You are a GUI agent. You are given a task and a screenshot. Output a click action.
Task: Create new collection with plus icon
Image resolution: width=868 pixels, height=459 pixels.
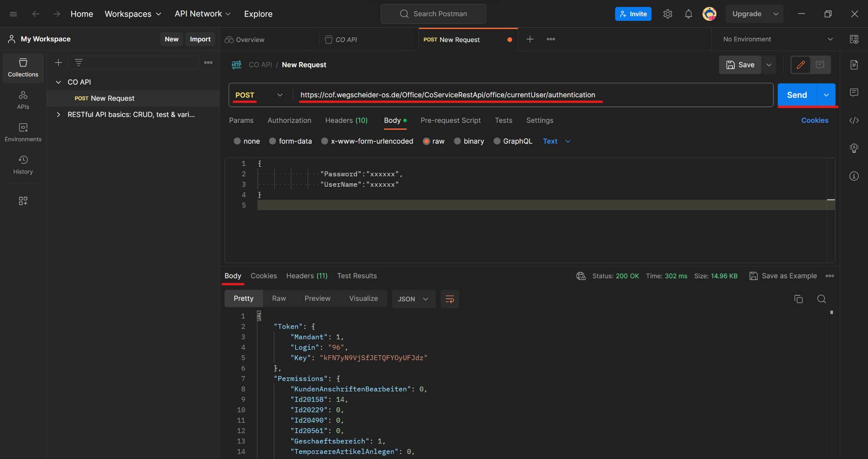pos(58,63)
